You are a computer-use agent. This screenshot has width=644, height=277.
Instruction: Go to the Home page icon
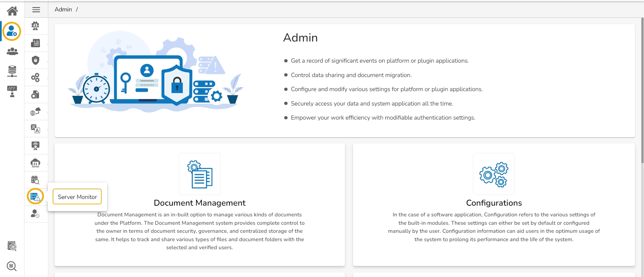point(12,11)
